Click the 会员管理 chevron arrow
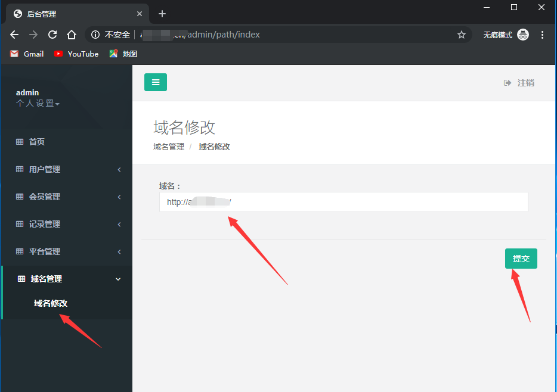The width and height of the screenshot is (557, 392). (x=119, y=197)
